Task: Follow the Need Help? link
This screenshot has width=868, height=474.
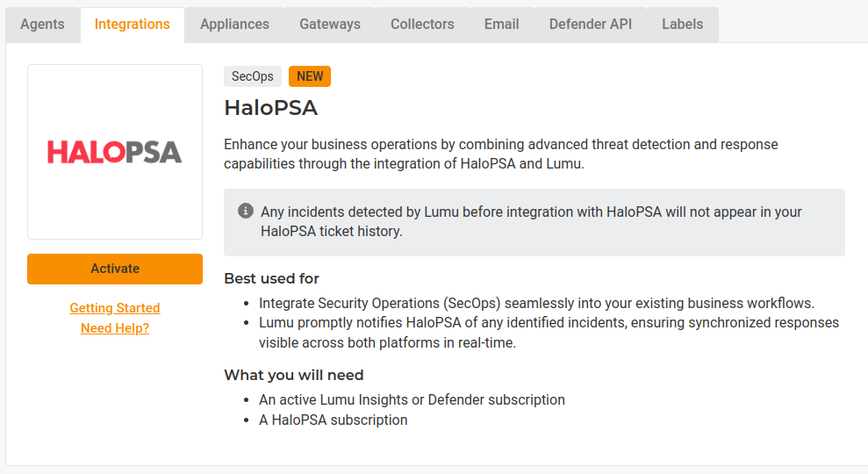Action: 115,328
